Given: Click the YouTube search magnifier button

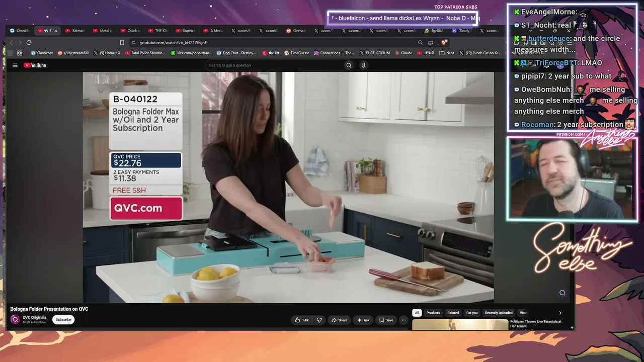Looking at the screenshot, I should (x=349, y=65).
